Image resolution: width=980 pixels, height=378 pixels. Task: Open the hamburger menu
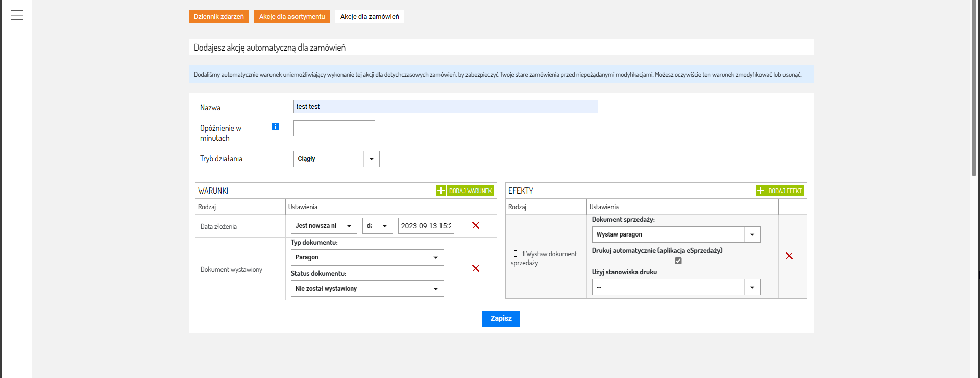point(17,15)
